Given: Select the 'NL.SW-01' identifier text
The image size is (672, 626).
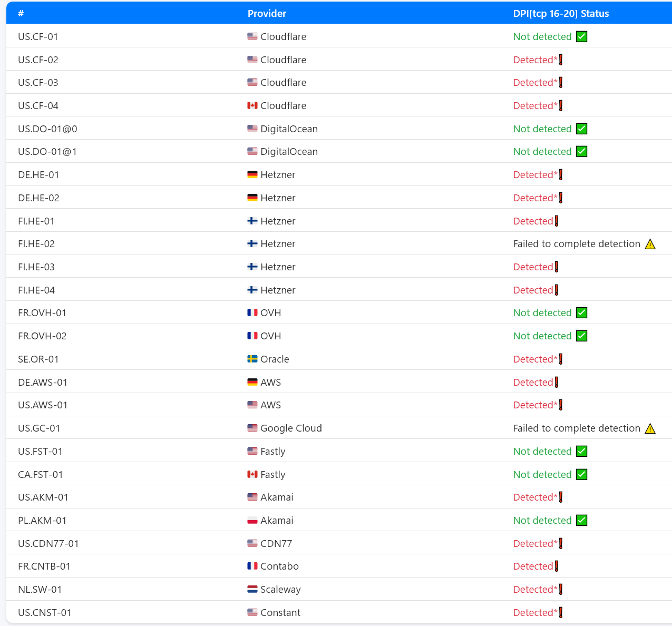Looking at the screenshot, I should [40, 589].
